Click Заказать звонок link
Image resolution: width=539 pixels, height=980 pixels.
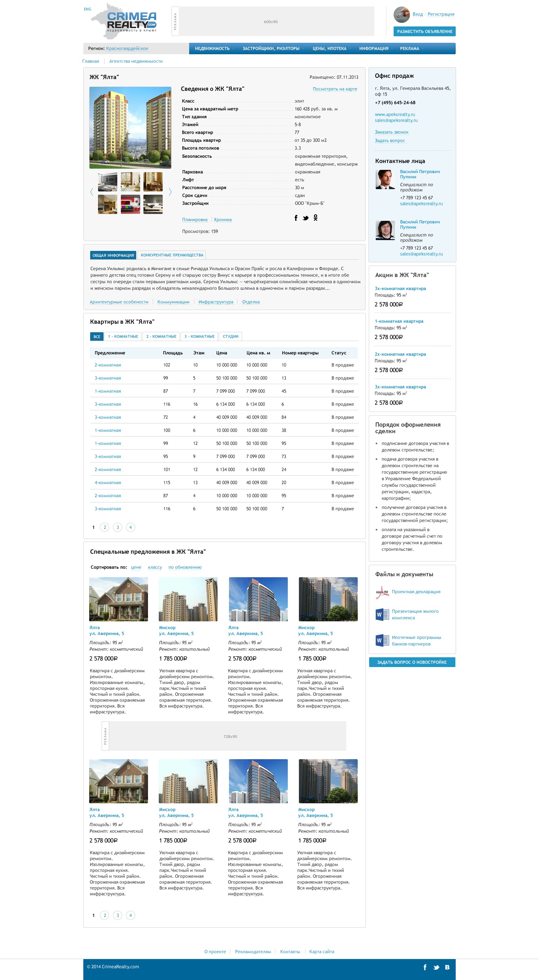click(391, 132)
